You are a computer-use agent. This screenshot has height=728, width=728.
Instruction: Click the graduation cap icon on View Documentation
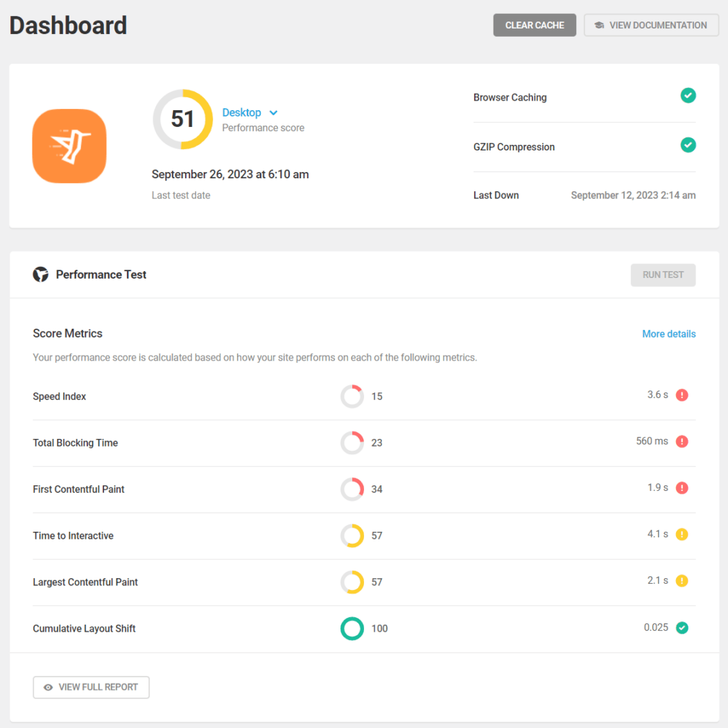pos(599,25)
